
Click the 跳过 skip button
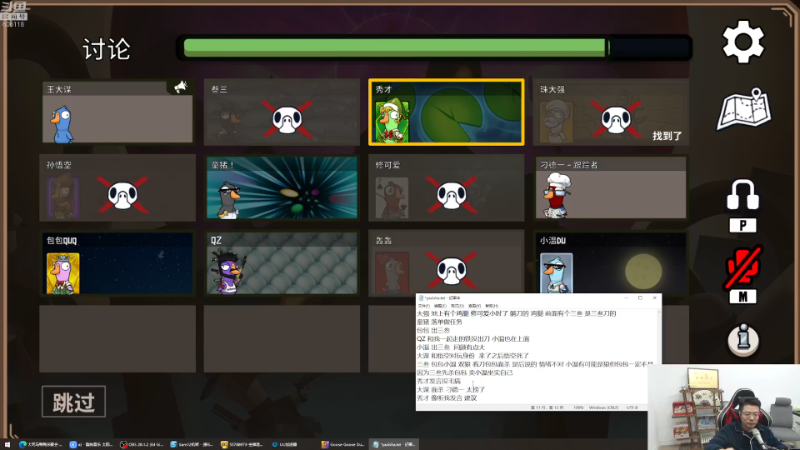tap(74, 402)
